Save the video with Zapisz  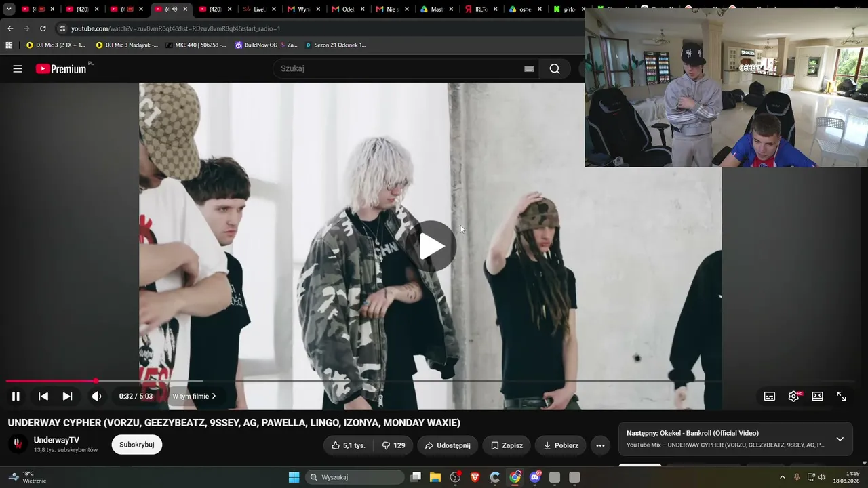click(x=507, y=445)
